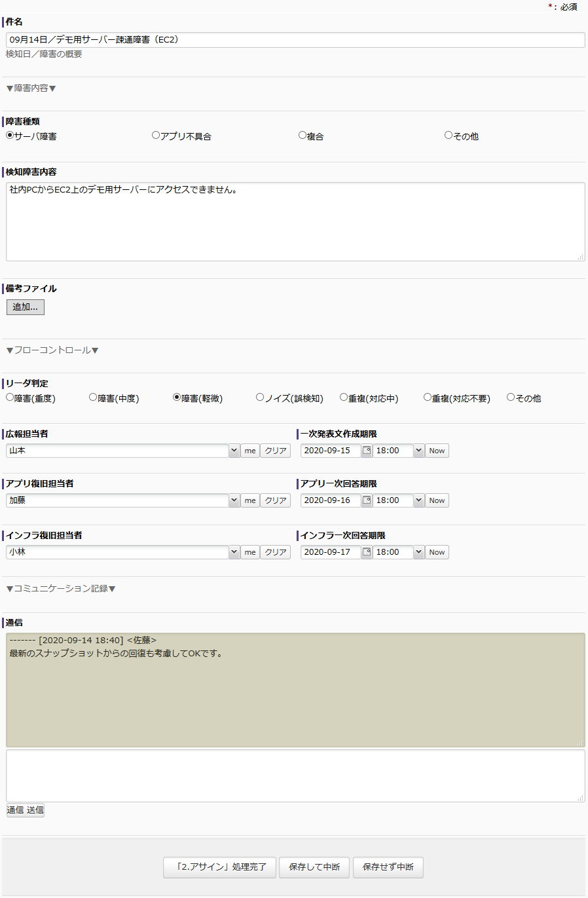The height and width of the screenshot is (898, 588).
Task: Open calendar picker for インフラ一次回答期限 date
Action: 367,552
